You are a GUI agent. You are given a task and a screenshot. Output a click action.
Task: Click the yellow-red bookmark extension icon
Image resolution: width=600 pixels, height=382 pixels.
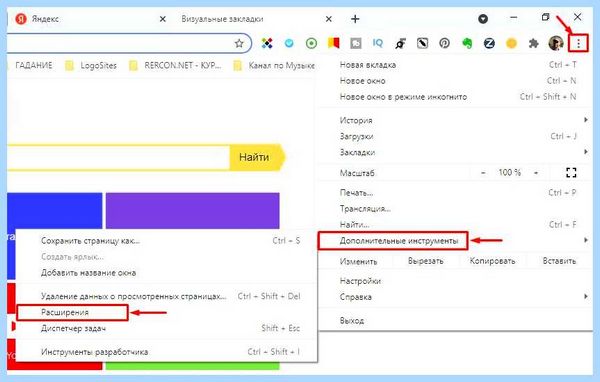coord(334,43)
